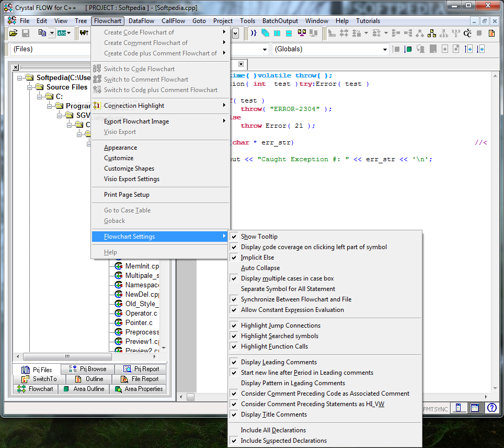Click the orange document icon at toolbar end
The height and width of the screenshot is (448, 504).
click(x=491, y=33)
